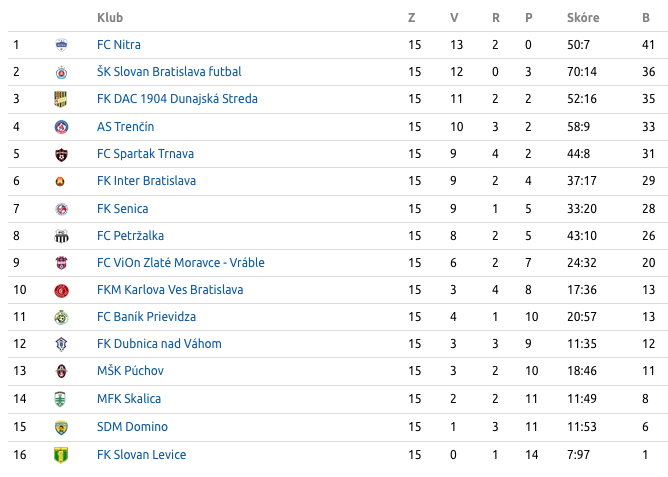Viewport: 668px width, 477px height.
Task: Open the FK Inter Bratislava club link
Action: click(146, 181)
